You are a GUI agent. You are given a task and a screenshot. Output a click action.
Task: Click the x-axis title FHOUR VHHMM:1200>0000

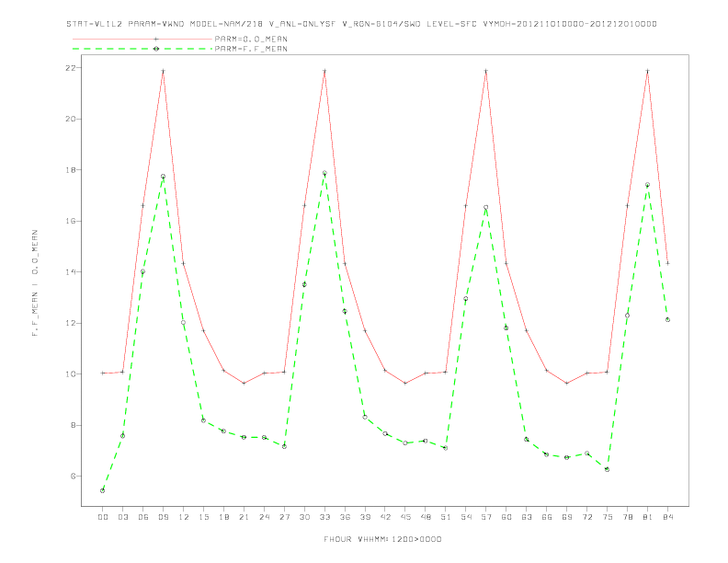(382, 539)
